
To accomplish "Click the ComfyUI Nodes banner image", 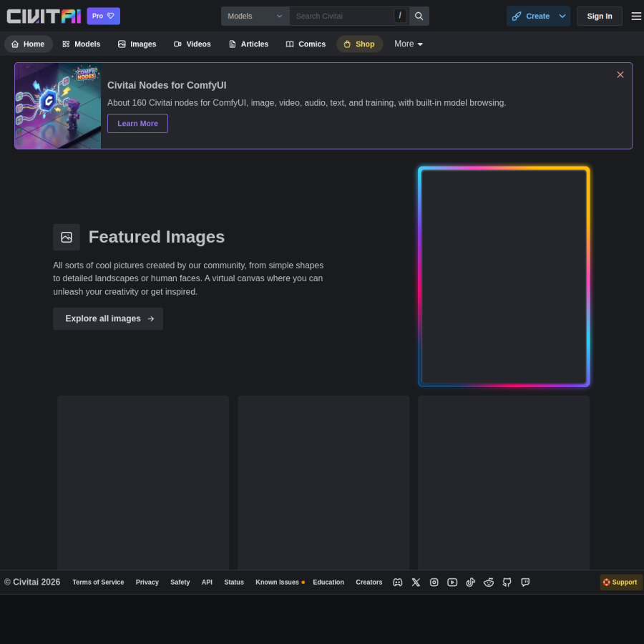I will click(x=58, y=106).
